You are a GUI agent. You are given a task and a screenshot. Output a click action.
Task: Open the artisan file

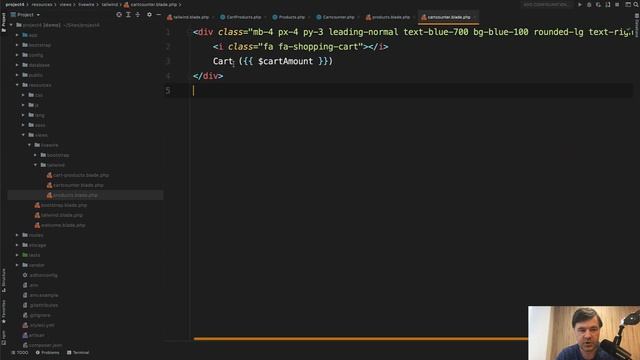(x=34, y=335)
